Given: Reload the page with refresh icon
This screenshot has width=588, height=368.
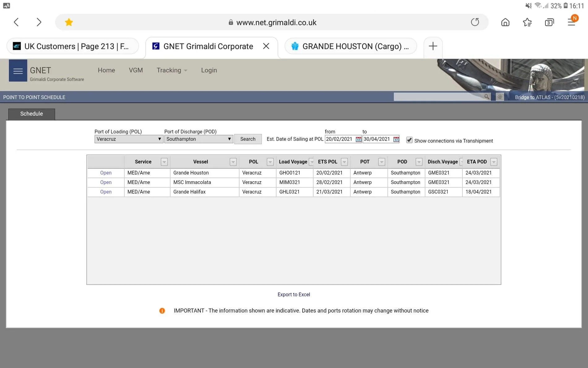Looking at the screenshot, I should [x=475, y=22].
